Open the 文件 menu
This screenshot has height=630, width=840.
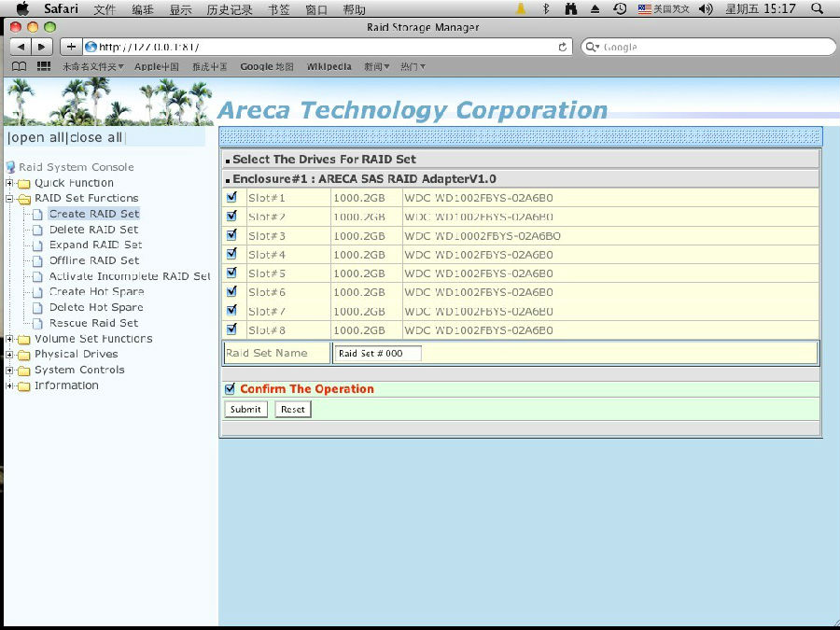point(105,9)
